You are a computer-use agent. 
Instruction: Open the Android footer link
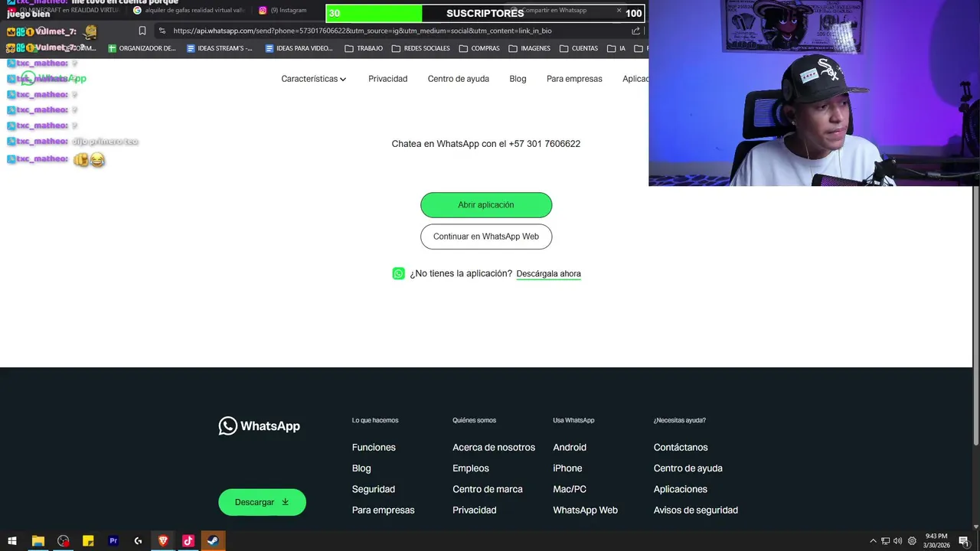pyautogui.click(x=570, y=448)
